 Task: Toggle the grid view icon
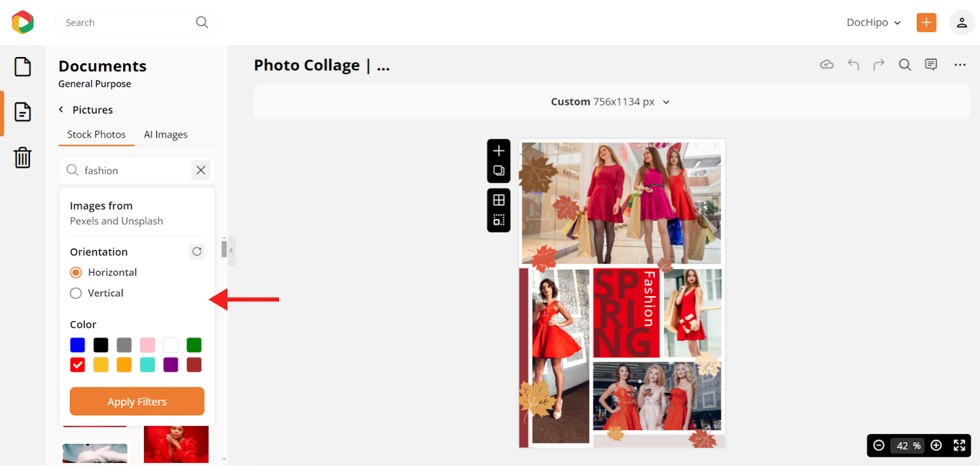coord(499,200)
